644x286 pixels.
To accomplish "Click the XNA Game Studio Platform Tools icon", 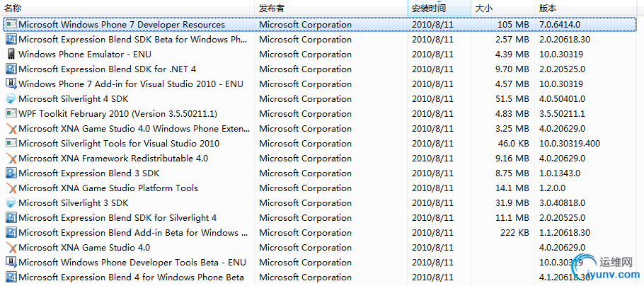I will click(11, 188).
